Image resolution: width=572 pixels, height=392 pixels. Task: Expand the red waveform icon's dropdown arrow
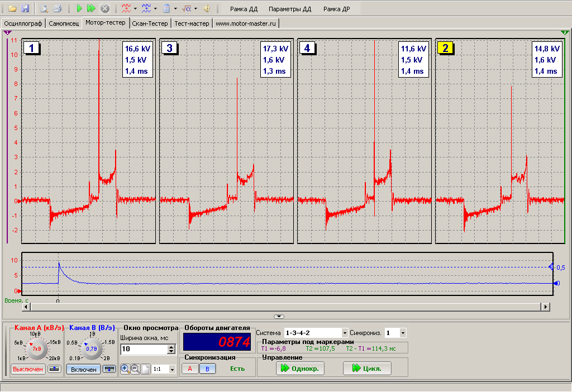[135, 9]
